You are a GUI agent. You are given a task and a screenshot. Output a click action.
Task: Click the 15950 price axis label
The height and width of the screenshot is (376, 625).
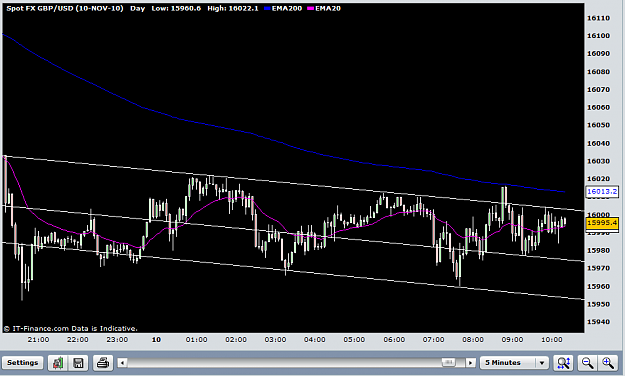point(598,304)
